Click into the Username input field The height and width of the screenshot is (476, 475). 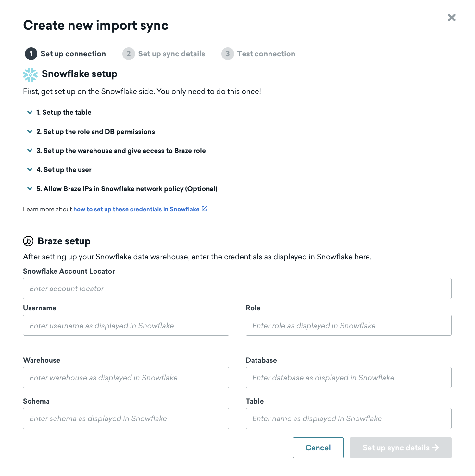[126, 325]
